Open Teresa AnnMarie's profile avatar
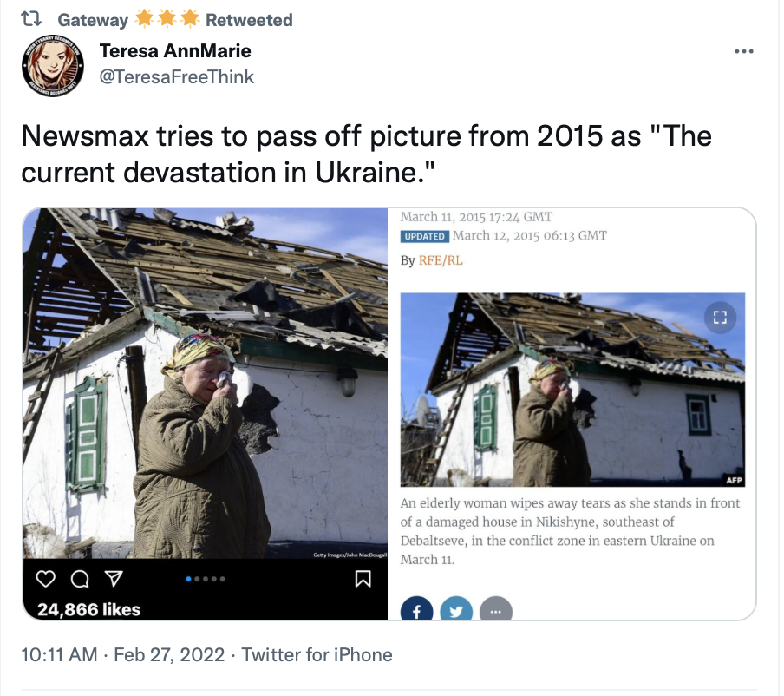 pyautogui.click(x=53, y=66)
